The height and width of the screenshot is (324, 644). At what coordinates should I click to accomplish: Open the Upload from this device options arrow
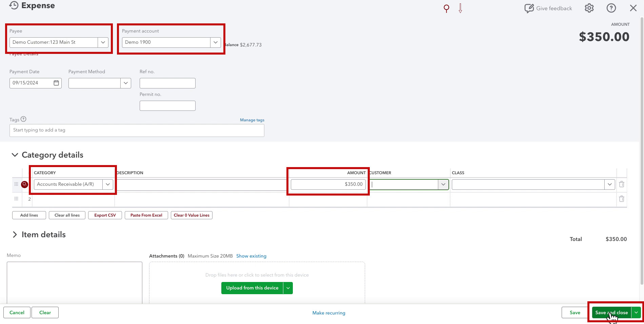click(288, 288)
